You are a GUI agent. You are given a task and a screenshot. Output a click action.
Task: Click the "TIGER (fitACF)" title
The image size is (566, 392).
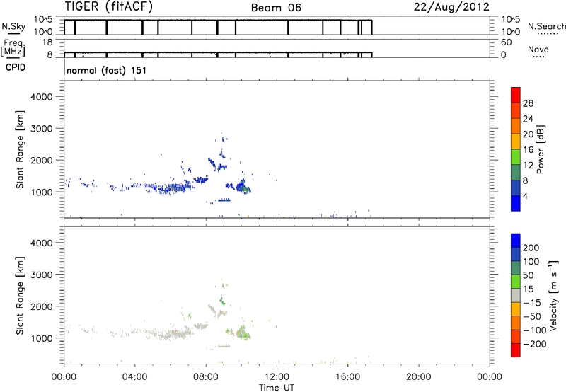coord(109,7)
